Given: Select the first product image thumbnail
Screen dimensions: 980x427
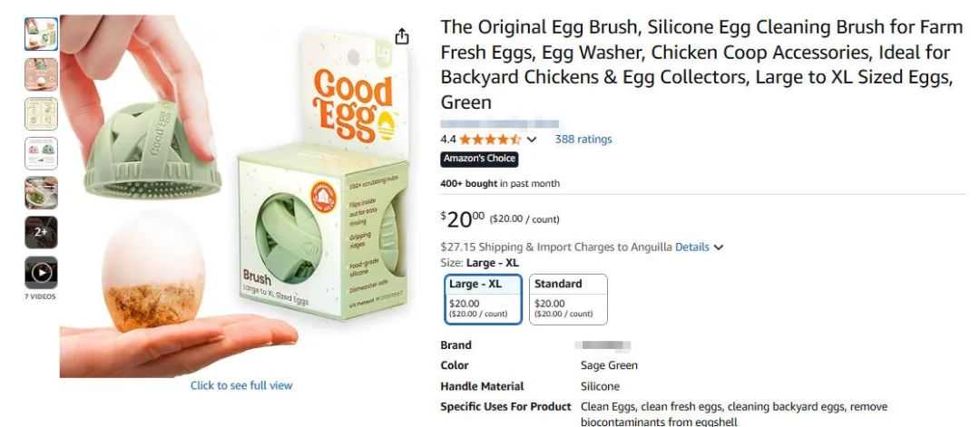Looking at the screenshot, I should pyautogui.click(x=41, y=34).
